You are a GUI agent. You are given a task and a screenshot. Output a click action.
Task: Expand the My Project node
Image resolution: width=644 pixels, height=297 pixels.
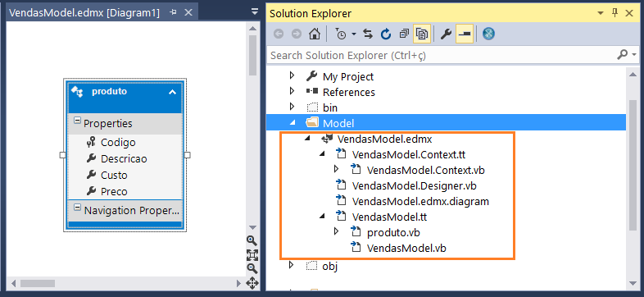pyautogui.click(x=292, y=75)
